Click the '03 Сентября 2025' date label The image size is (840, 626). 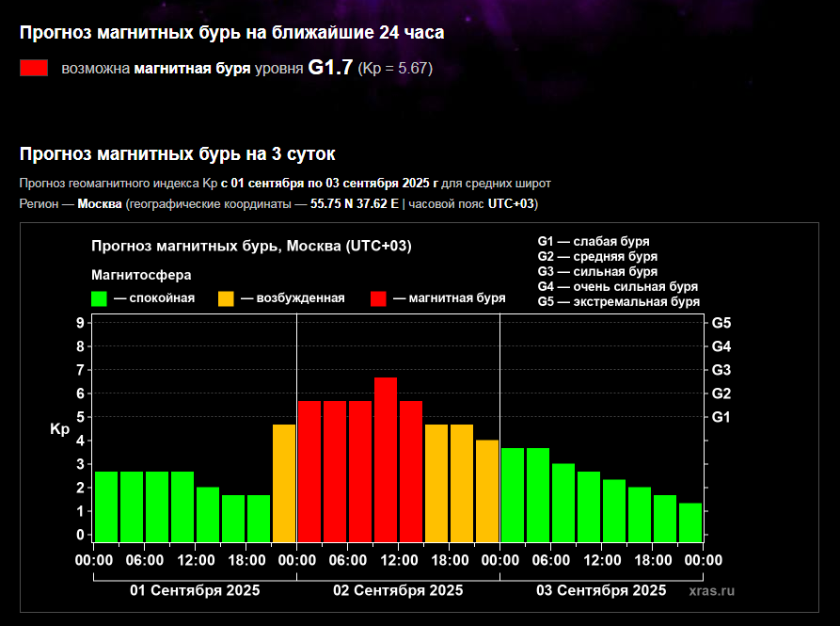(x=601, y=591)
